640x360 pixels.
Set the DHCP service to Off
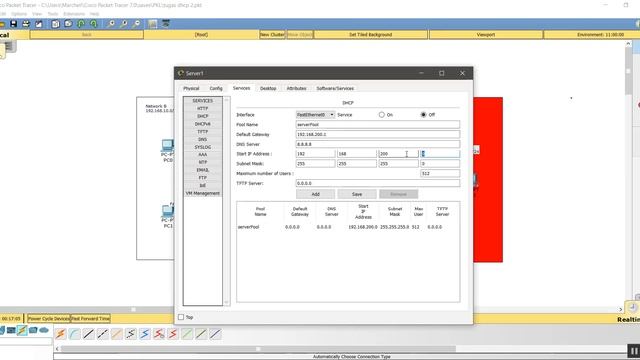423,115
